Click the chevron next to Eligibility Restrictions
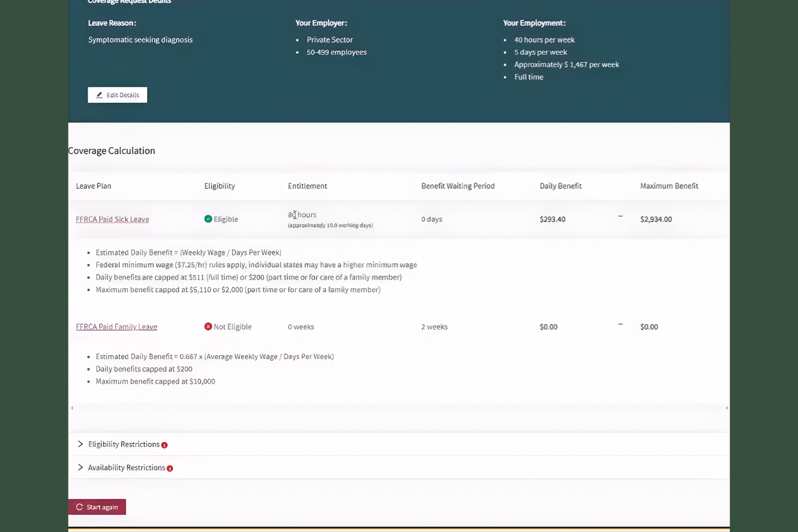Screen dimensions: 798x532 click(80, 444)
